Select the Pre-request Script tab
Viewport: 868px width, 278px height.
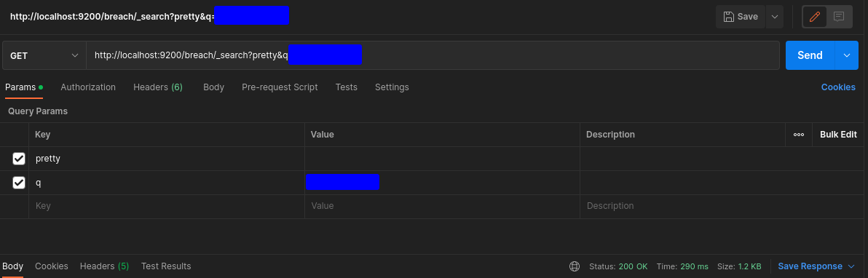[x=280, y=87]
